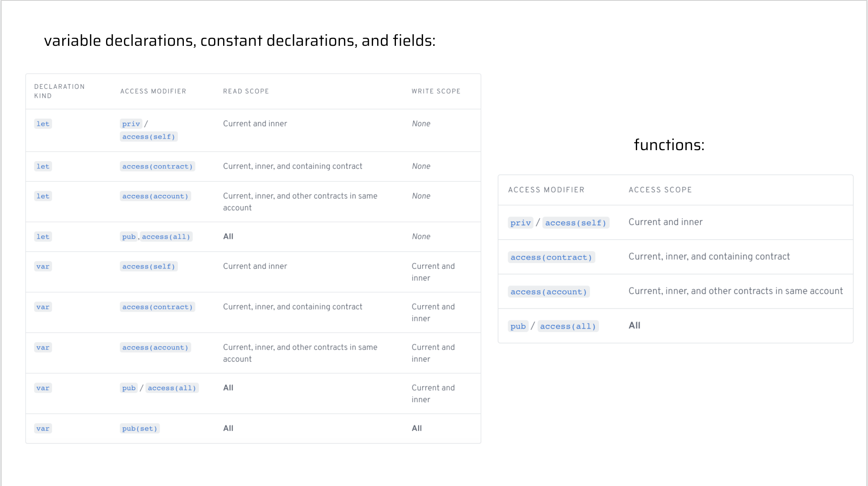
Task: Click the All write scope for pub(set)
Action: click(417, 428)
